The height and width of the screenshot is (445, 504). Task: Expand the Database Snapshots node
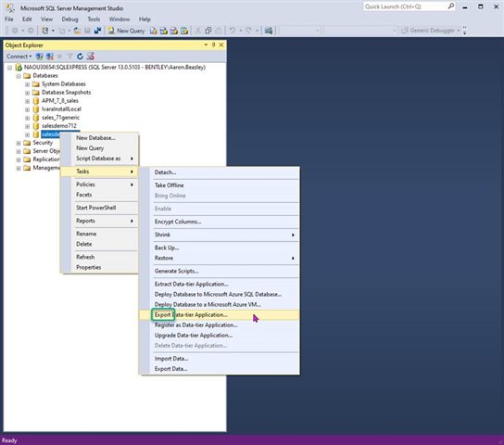(27, 93)
